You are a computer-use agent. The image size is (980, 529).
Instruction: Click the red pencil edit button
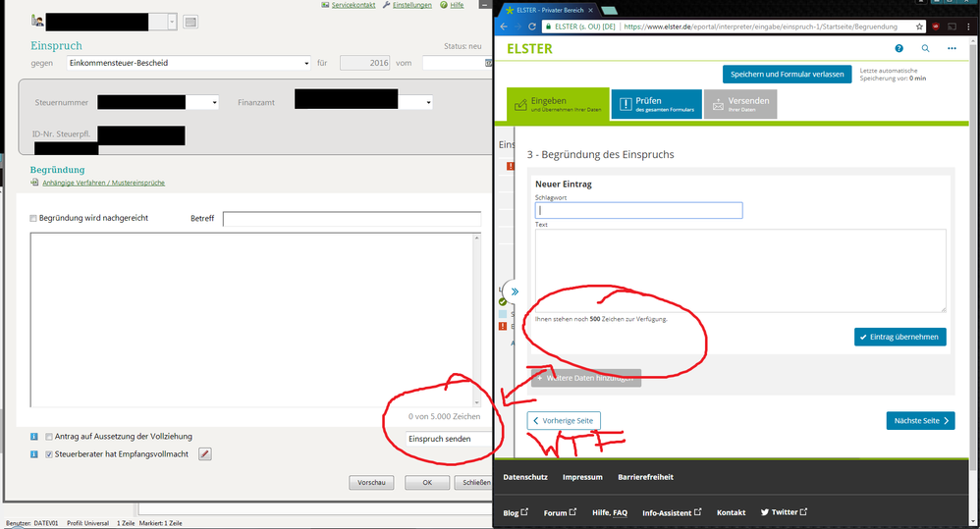tap(205, 454)
